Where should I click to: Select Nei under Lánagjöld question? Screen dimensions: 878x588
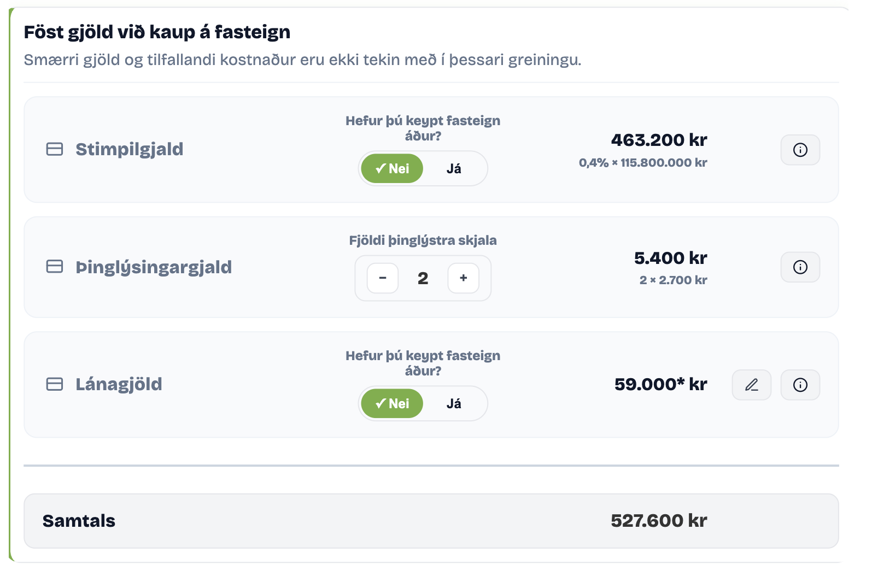(392, 403)
